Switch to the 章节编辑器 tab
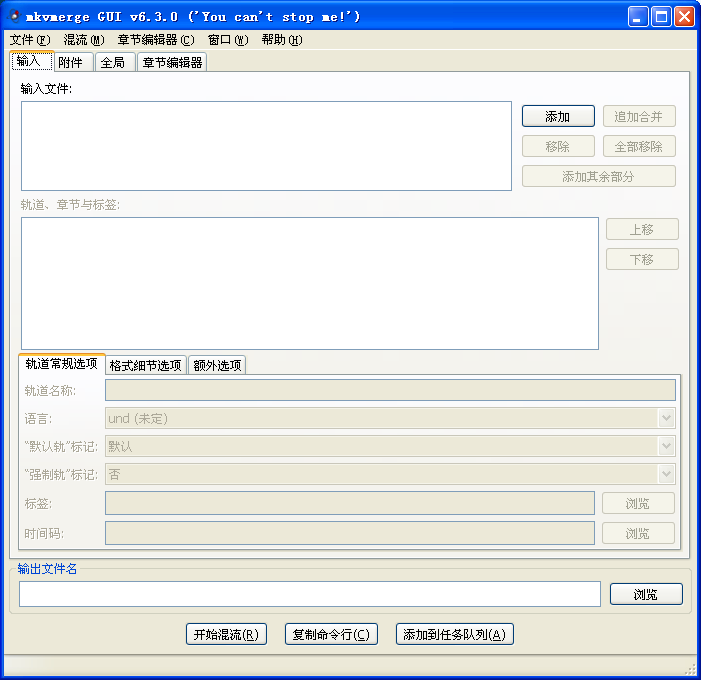Viewport: 701px width, 680px height. (172, 62)
